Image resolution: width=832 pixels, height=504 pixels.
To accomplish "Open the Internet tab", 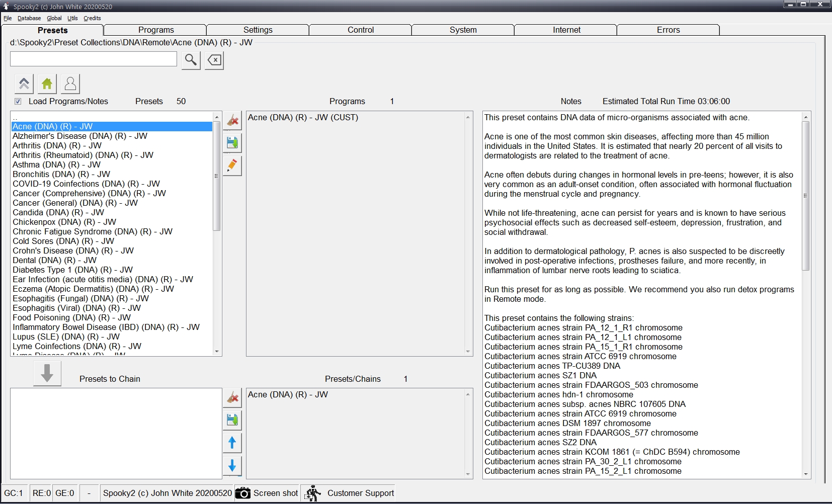I will 566,30.
